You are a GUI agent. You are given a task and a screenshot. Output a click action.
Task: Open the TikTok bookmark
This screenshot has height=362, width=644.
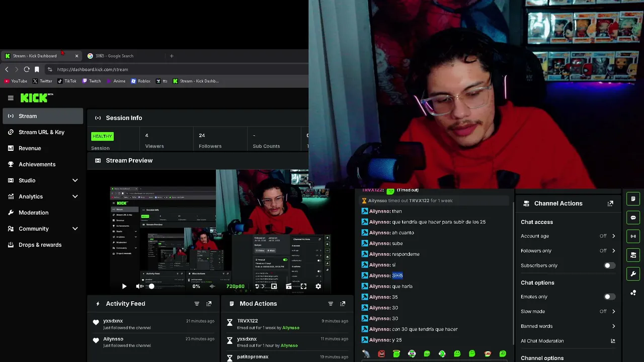coord(67,81)
